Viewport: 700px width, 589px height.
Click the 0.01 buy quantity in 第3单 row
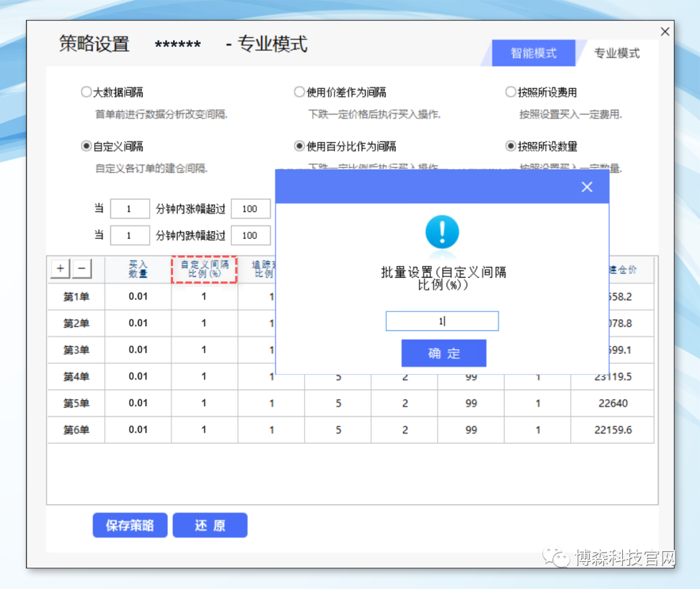point(138,350)
